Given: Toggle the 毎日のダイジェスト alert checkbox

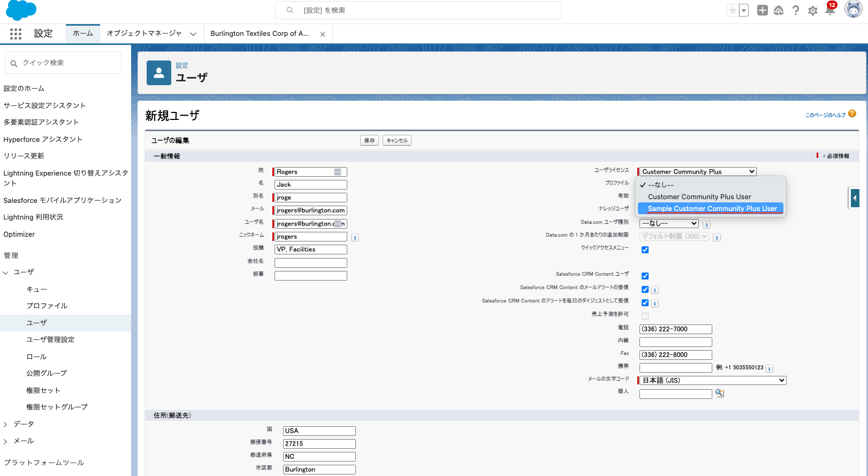Looking at the screenshot, I should click(x=645, y=303).
